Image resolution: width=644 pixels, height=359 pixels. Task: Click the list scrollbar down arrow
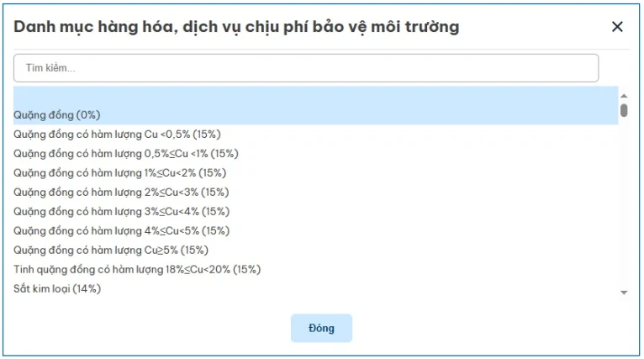click(x=624, y=292)
